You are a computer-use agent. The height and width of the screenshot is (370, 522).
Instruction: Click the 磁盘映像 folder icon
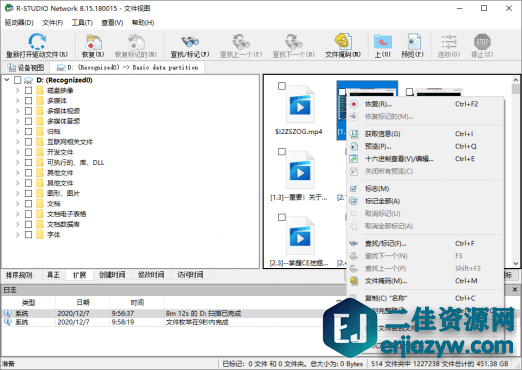tap(40, 90)
